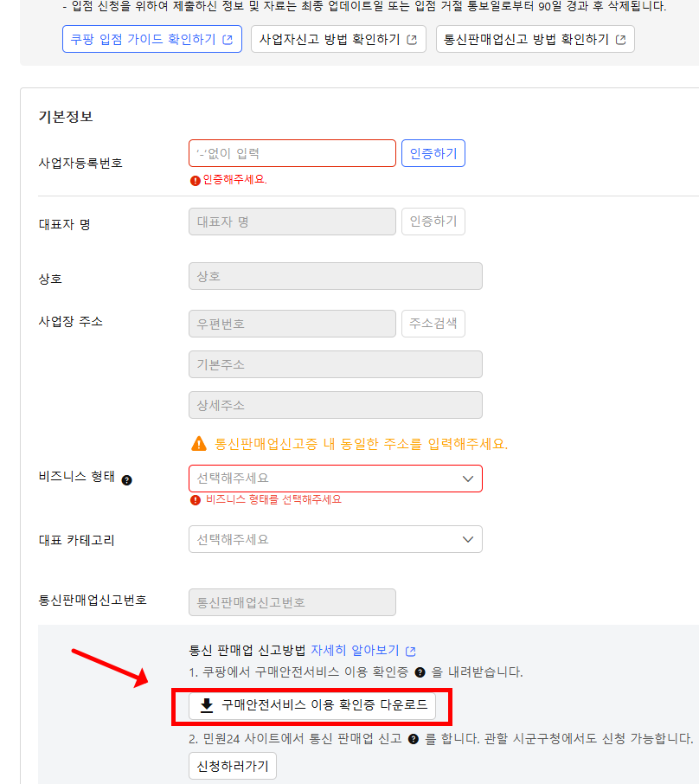Click external link icon on 쿠팡 입점 가이드 button
This screenshot has width=699, height=784.
point(228,40)
